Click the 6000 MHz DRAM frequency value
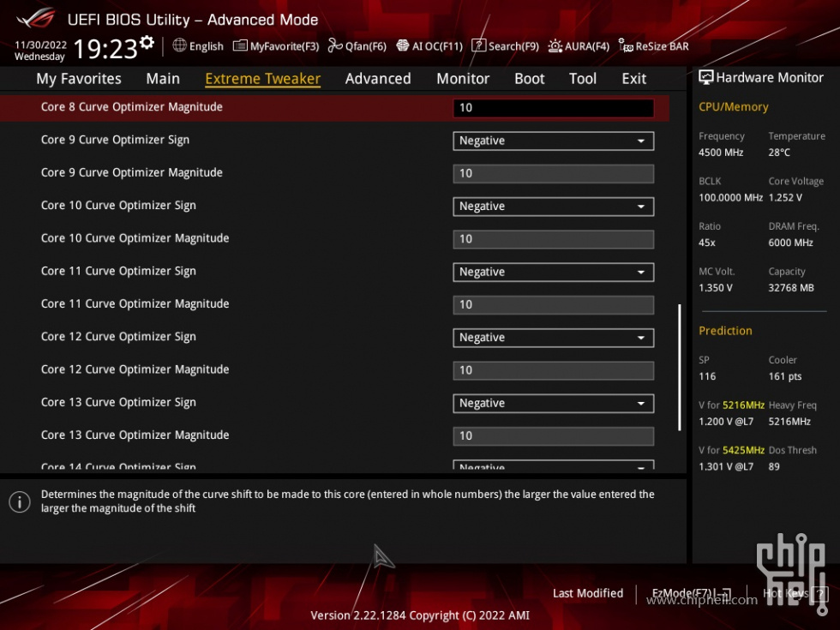 790,243
